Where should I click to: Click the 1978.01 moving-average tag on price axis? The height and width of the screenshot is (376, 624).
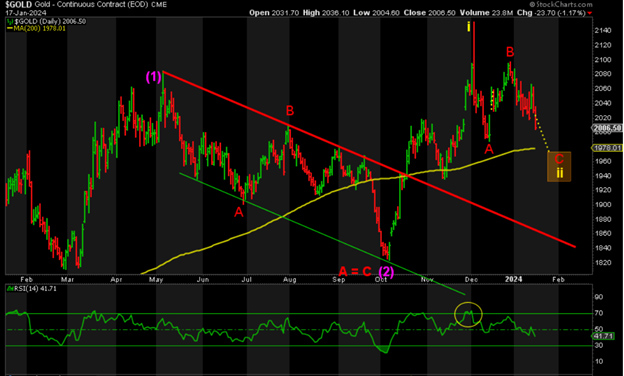pyautogui.click(x=607, y=148)
